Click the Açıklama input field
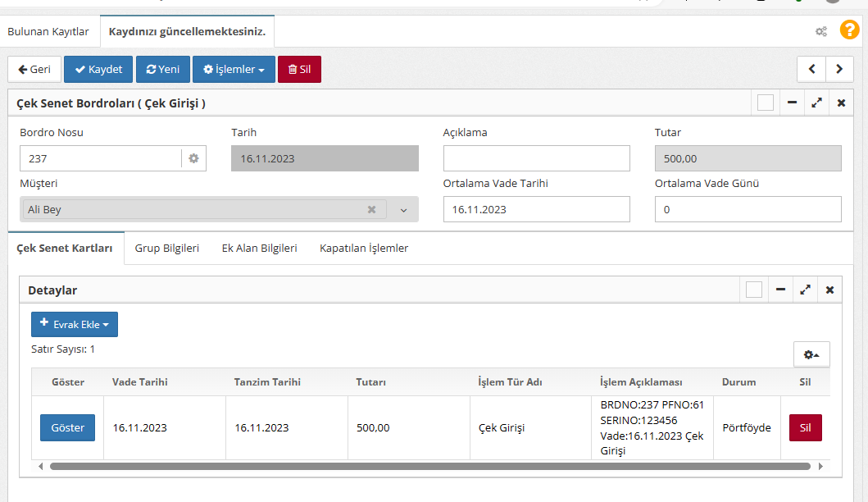 click(536, 158)
